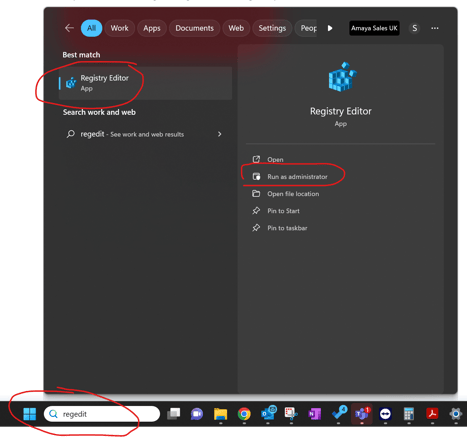Expand regedit work and web results
The image size is (467, 437).
[219, 134]
